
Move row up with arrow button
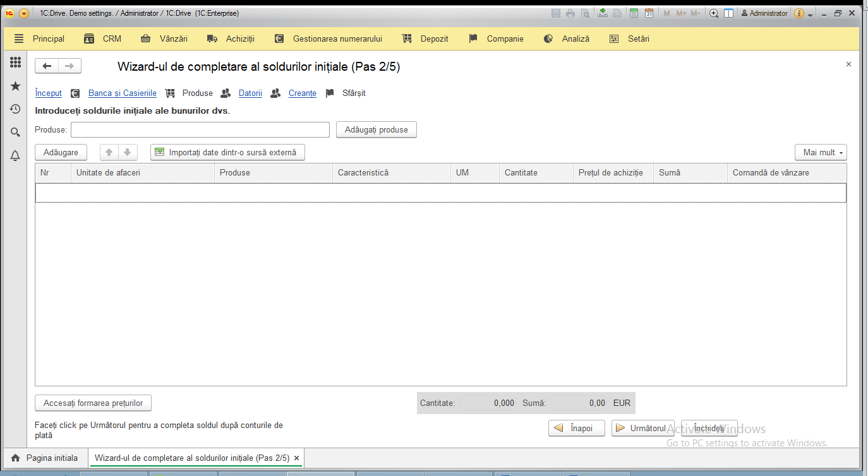[109, 152]
